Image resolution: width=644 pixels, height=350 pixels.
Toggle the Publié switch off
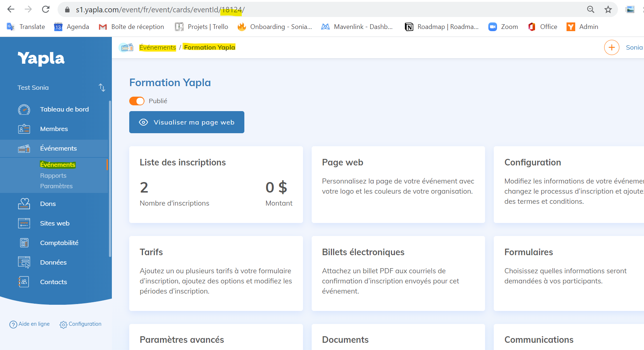click(x=137, y=101)
